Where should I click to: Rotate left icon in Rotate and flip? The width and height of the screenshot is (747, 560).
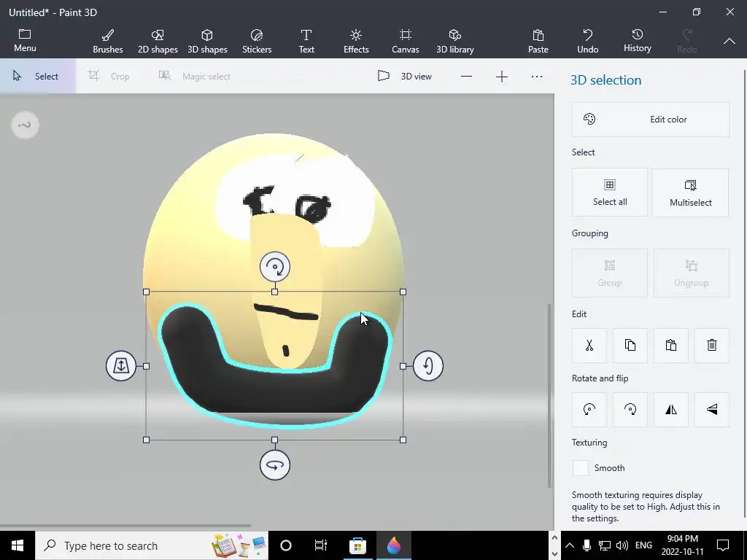click(589, 410)
